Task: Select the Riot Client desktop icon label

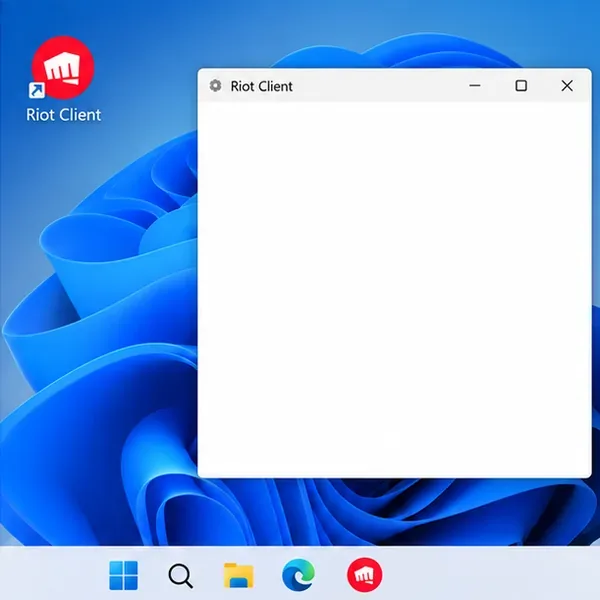Action: [x=64, y=115]
